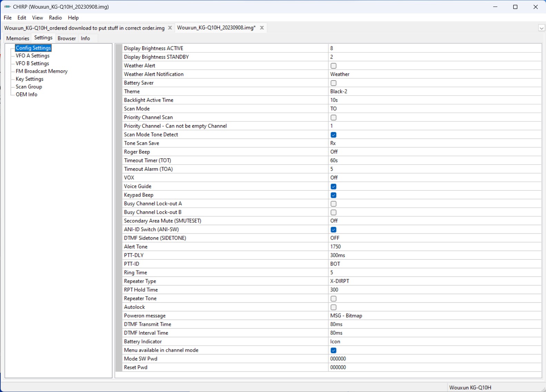The image size is (546, 392).
Task: Select Config Settings in the tree
Action: click(x=33, y=48)
